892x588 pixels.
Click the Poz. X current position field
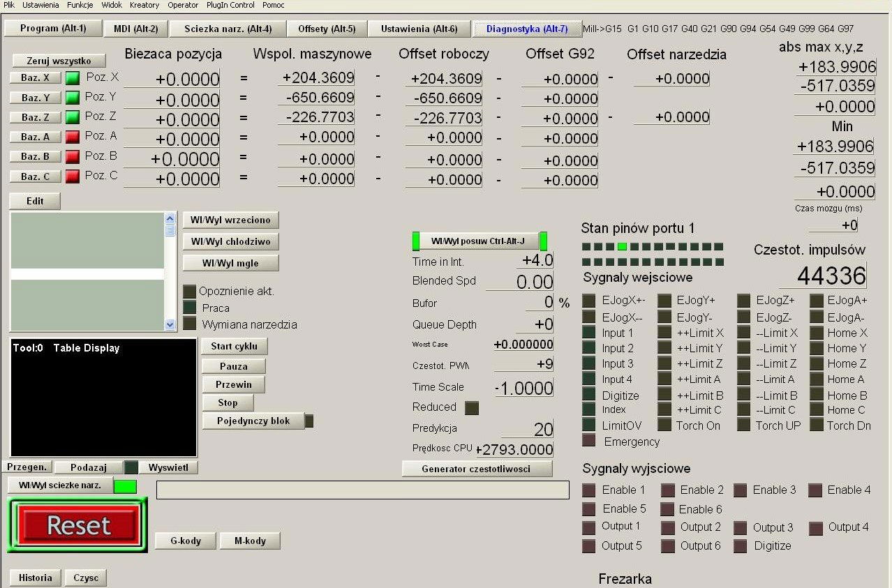pyautogui.click(x=172, y=80)
